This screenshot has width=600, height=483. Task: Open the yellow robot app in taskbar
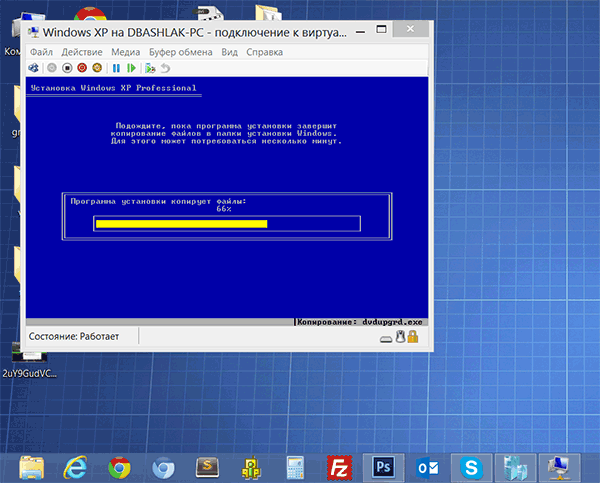251,468
